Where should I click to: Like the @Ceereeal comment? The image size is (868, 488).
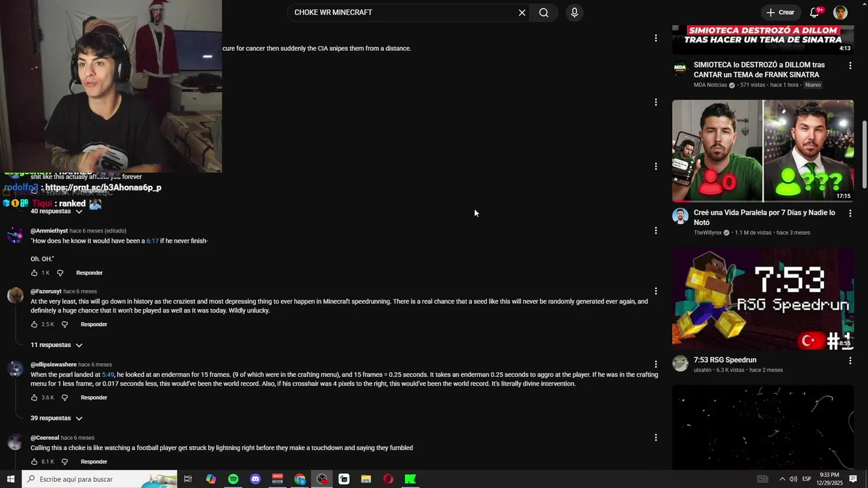coord(35,462)
